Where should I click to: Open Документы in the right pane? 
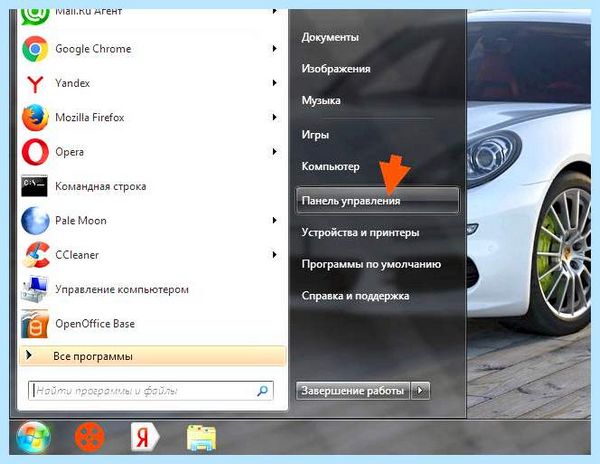pos(330,37)
